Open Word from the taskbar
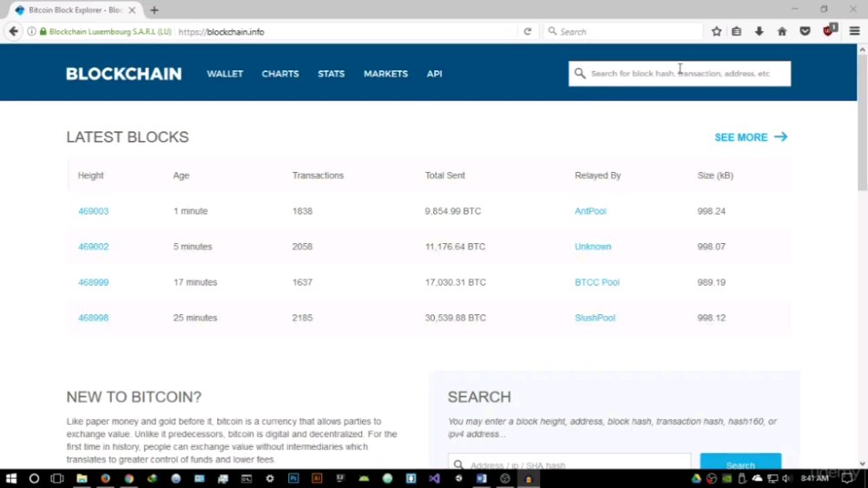 coord(482,478)
